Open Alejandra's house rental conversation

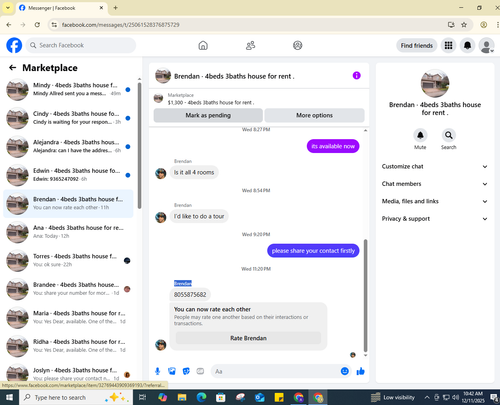point(68,146)
